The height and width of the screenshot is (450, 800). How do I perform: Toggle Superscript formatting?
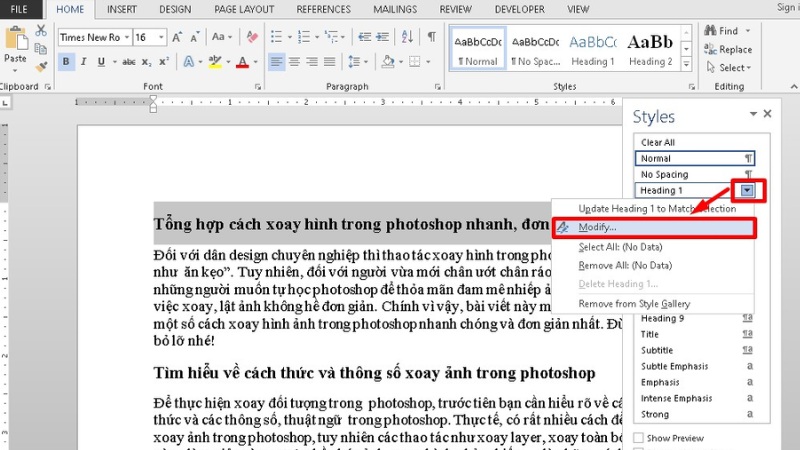164,62
